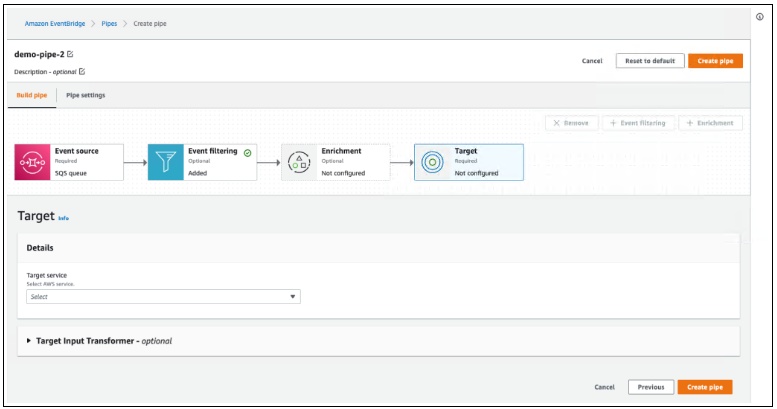777x409 pixels.
Task: Switch to the Pipe settings tab
Action: click(85, 96)
